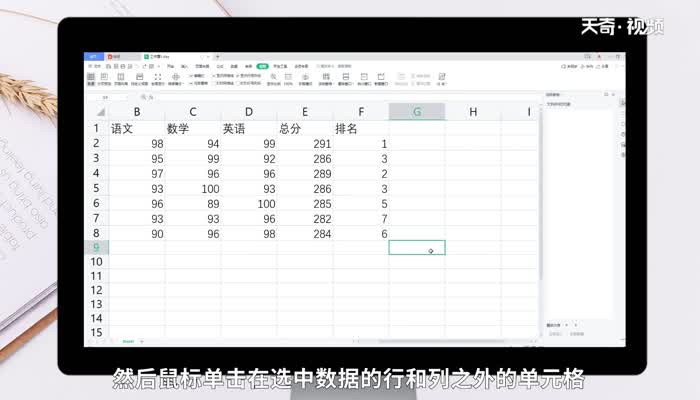Switch to the Data (数据) ribbon tab

(x=234, y=67)
